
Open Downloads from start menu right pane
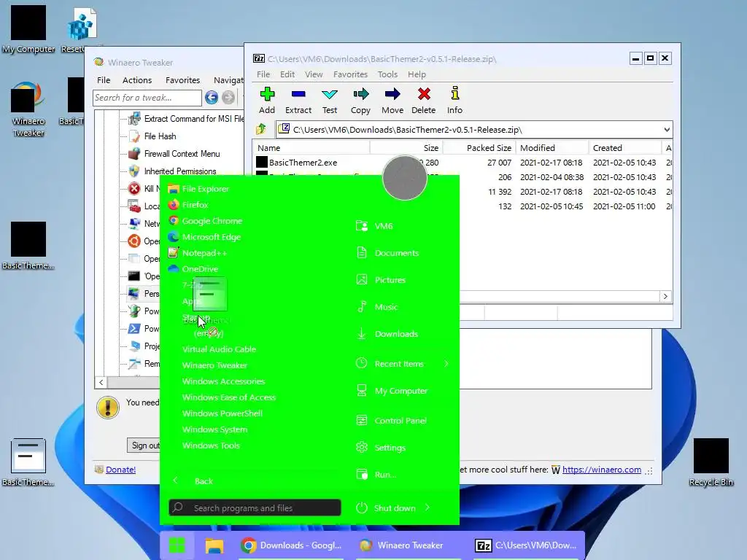tap(387, 334)
